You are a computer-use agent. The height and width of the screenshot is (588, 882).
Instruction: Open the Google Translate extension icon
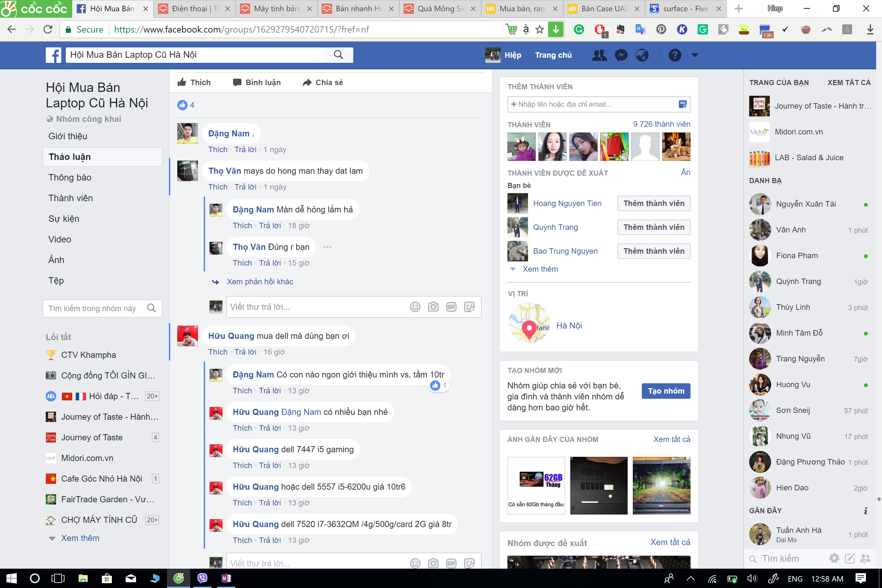640,29
